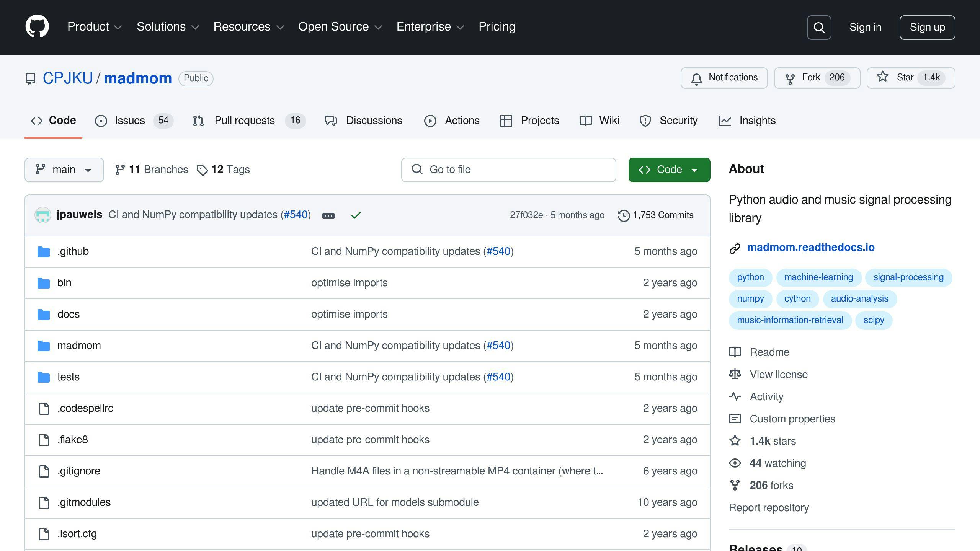Open .gitignore file

pos(79,471)
